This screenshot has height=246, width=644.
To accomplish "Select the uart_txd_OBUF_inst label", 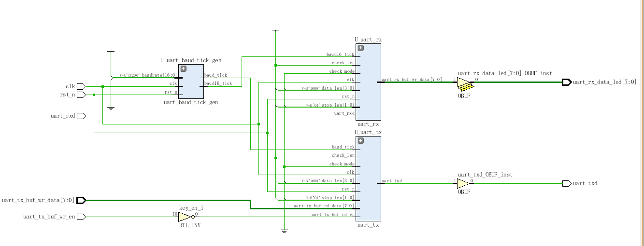I will (x=485, y=175).
